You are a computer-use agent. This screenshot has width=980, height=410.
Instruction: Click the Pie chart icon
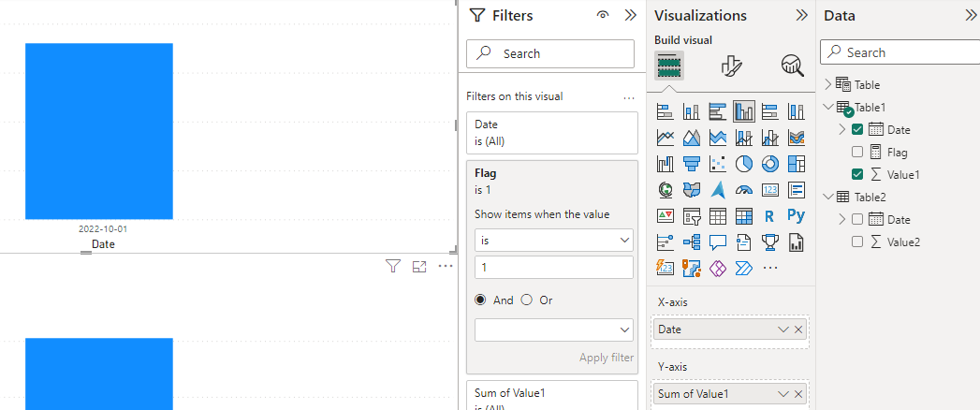pyautogui.click(x=744, y=164)
